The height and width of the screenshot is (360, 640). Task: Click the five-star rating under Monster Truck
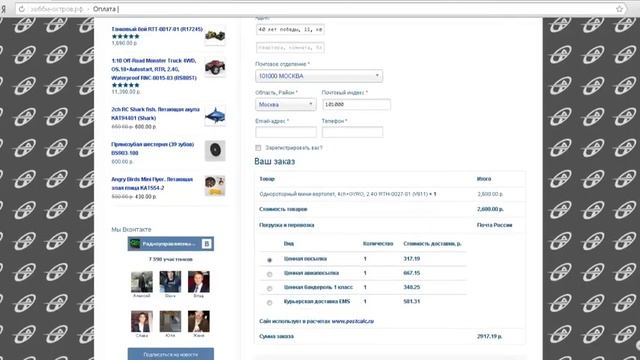tap(126, 85)
